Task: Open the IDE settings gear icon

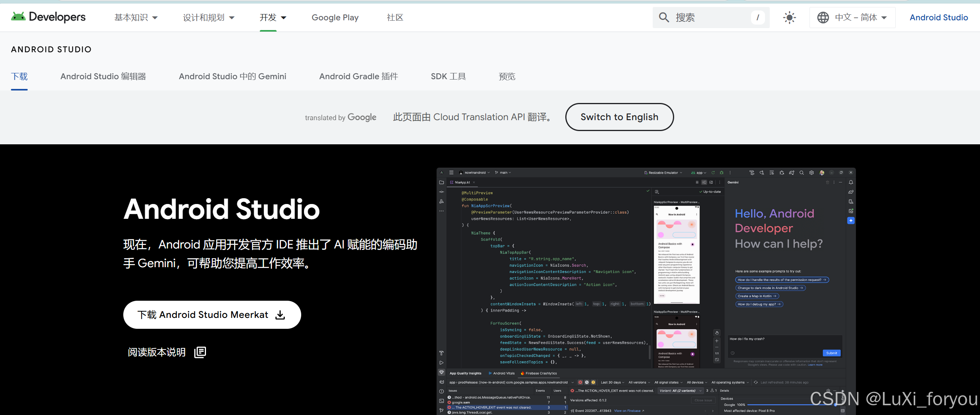Action: (x=811, y=172)
